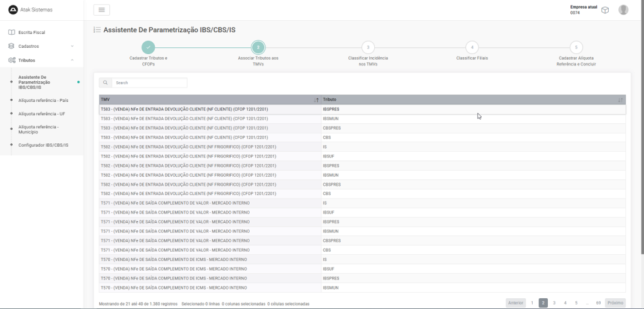Click the magnifier icon beside Search

[x=106, y=82]
